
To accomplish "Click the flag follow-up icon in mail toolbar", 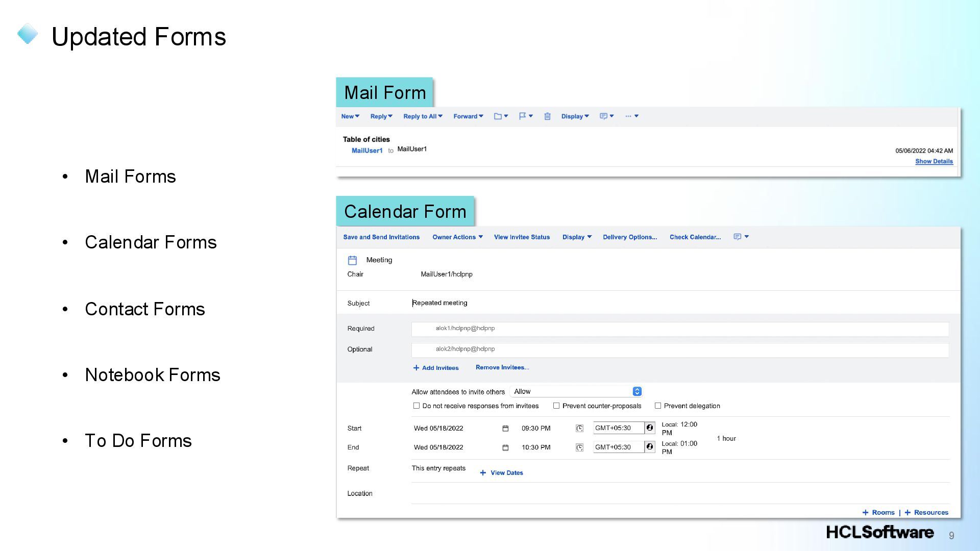I will [x=523, y=116].
